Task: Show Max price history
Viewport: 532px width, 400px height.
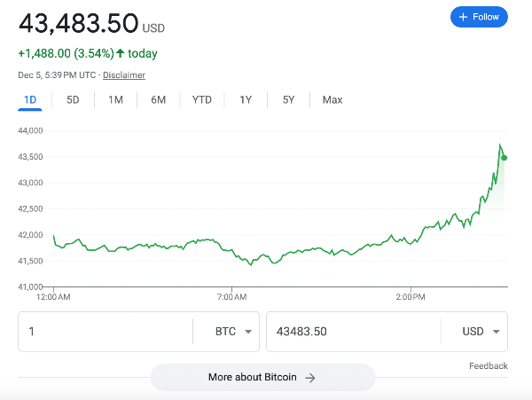Action: tap(332, 99)
